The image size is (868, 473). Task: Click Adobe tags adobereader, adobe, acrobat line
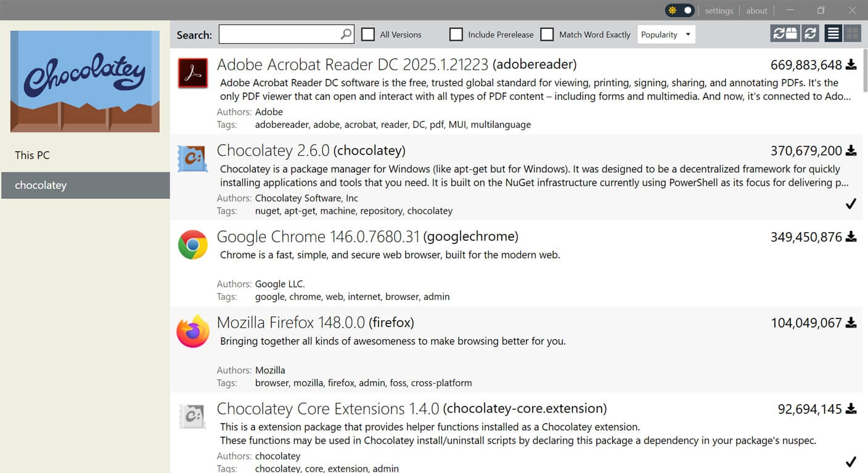tap(393, 124)
